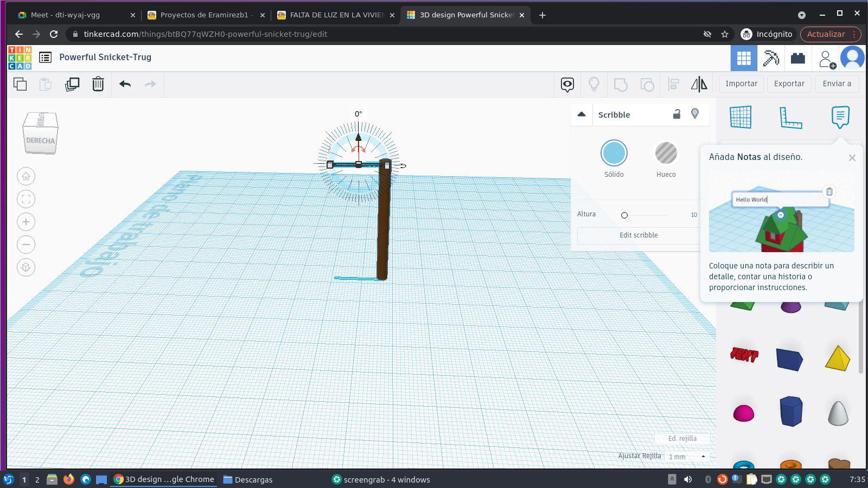Click the Mirror (flip) tool icon
868x488 pixels.
(699, 84)
